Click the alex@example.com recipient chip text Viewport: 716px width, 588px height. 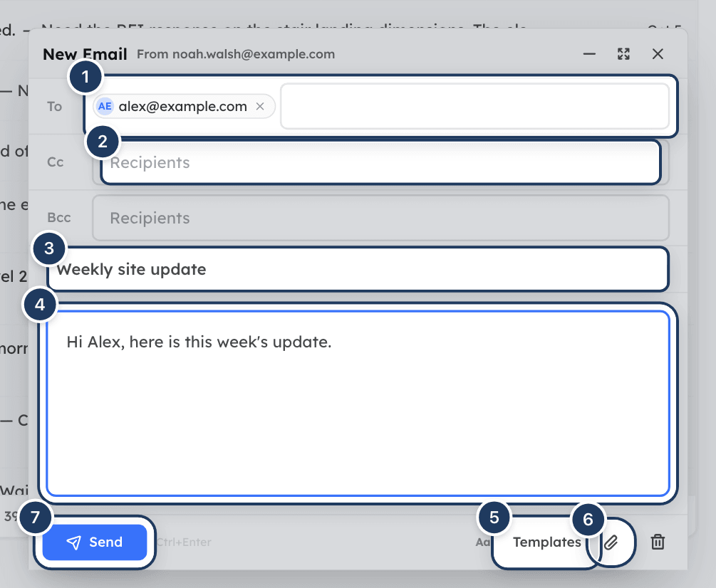pyautogui.click(x=182, y=106)
